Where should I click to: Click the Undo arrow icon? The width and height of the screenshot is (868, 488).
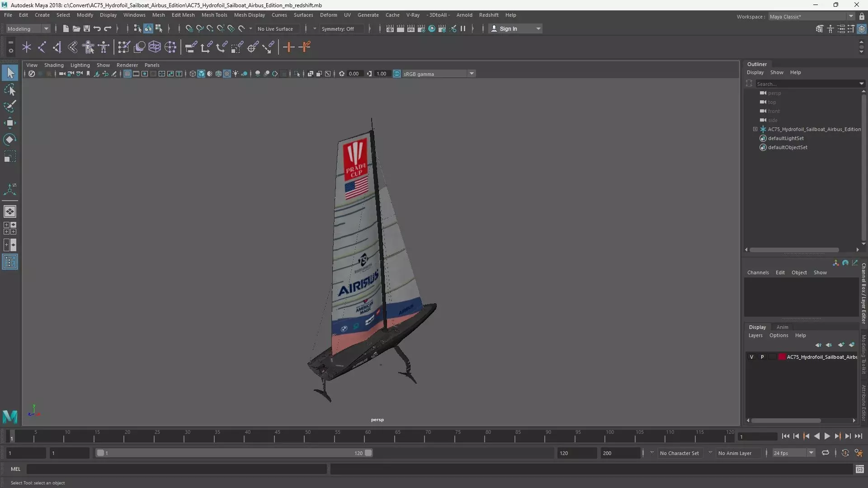[x=97, y=28]
